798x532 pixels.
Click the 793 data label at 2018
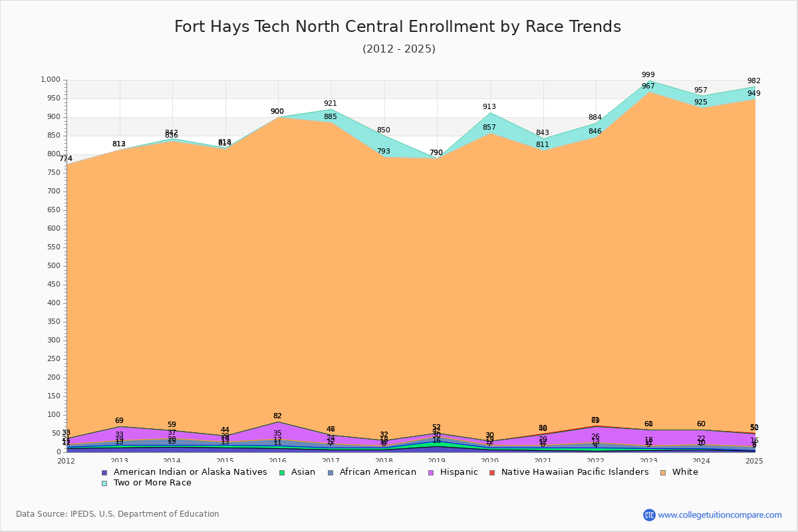coord(384,151)
